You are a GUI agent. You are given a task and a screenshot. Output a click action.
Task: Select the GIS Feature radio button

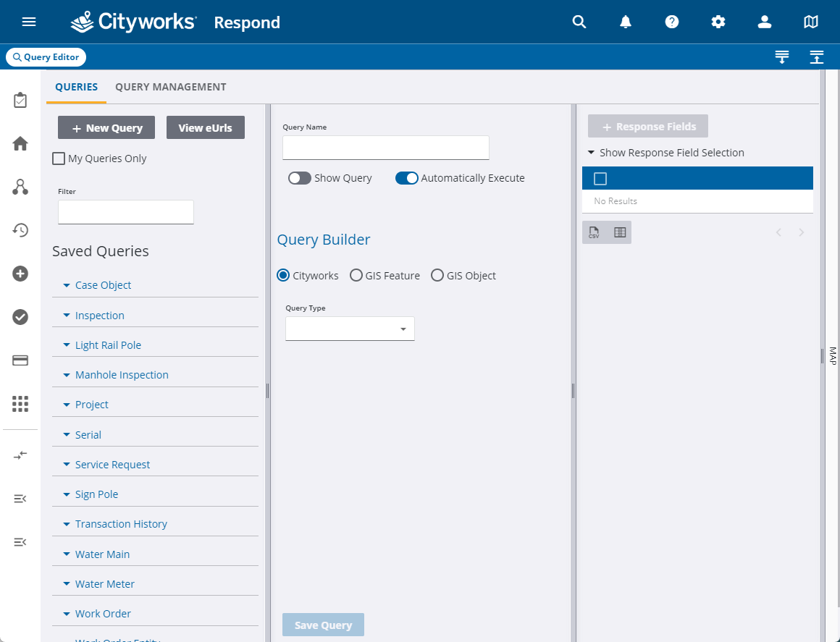coord(356,276)
